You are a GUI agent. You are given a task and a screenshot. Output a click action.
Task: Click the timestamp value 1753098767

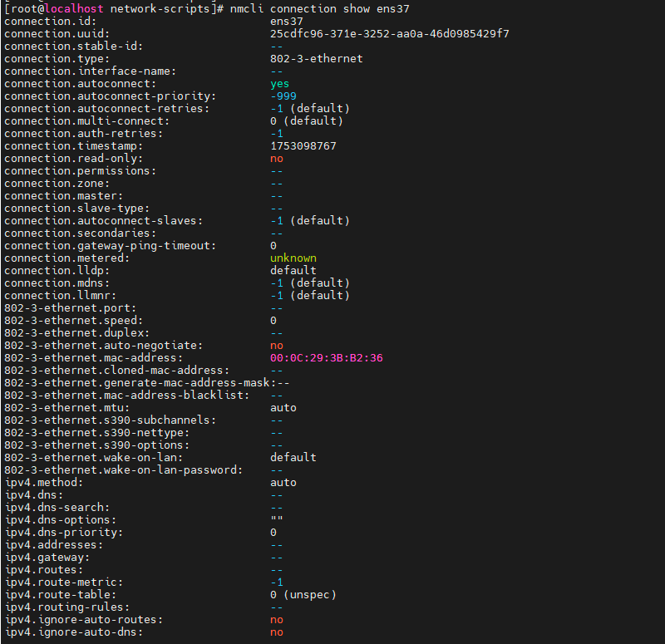303,146
